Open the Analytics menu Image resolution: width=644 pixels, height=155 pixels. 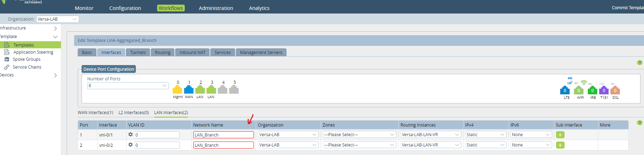pyautogui.click(x=259, y=8)
